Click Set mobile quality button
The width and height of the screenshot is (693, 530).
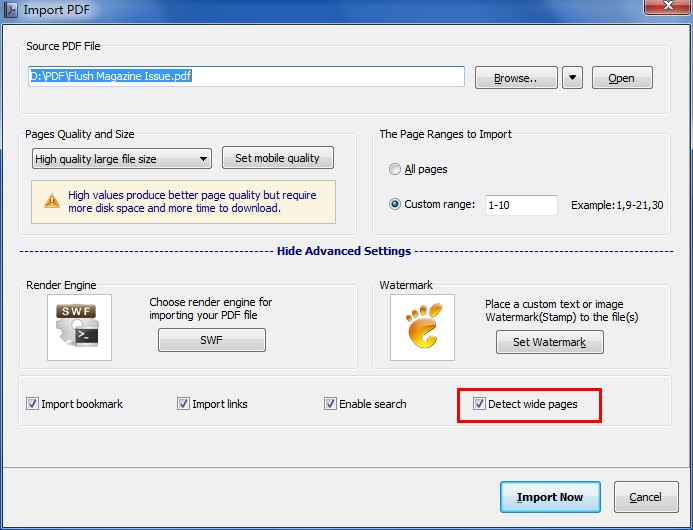click(278, 158)
